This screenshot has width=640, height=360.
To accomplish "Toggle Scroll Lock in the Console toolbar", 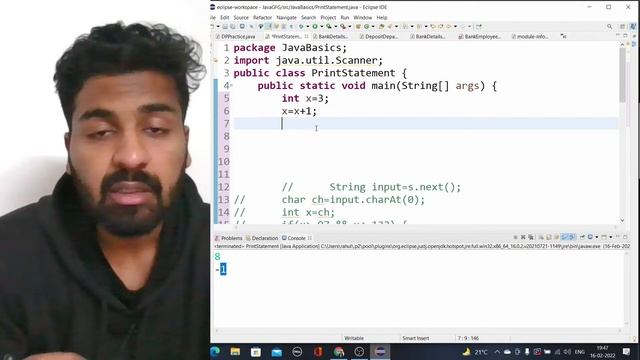I will 548,237.
